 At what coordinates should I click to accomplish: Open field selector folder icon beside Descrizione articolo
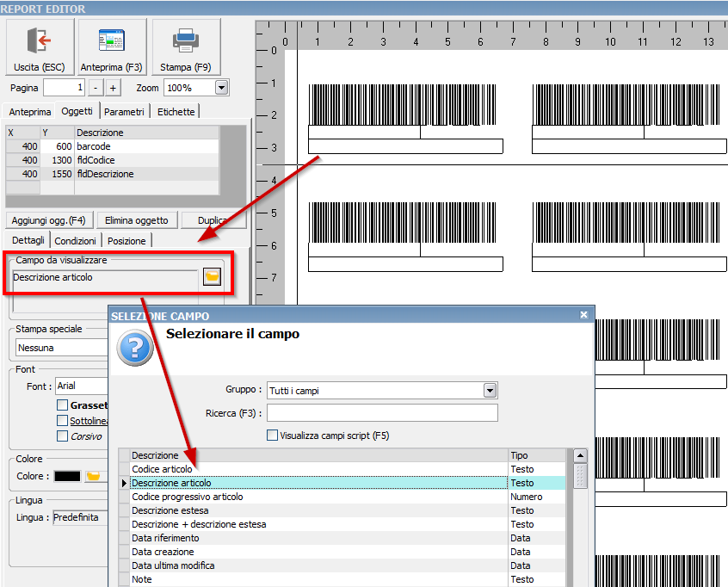point(213,277)
